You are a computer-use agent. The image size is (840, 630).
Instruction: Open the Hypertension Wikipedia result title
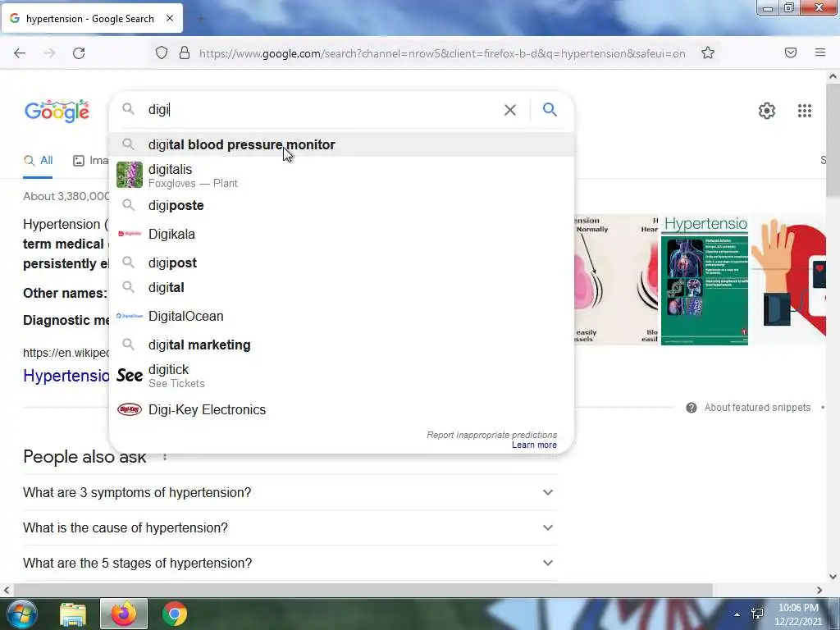click(x=66, y=376)
